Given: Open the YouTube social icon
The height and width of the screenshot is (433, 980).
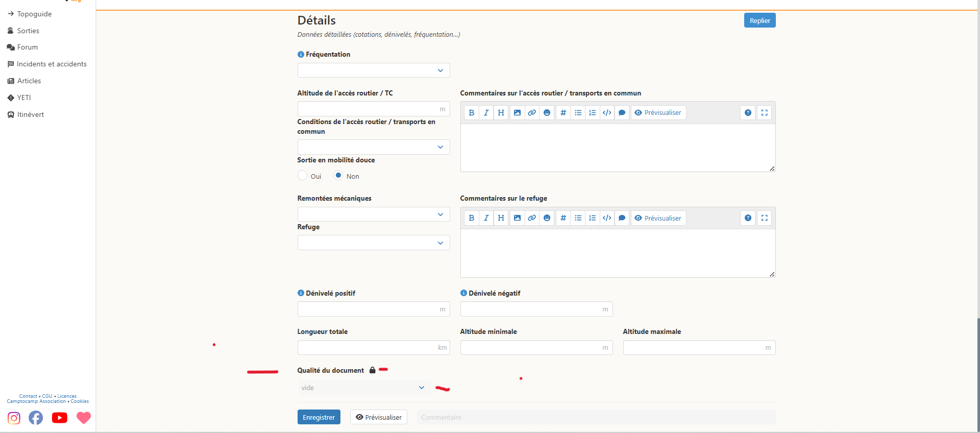Looking at the screenshot, I should 59,418.
